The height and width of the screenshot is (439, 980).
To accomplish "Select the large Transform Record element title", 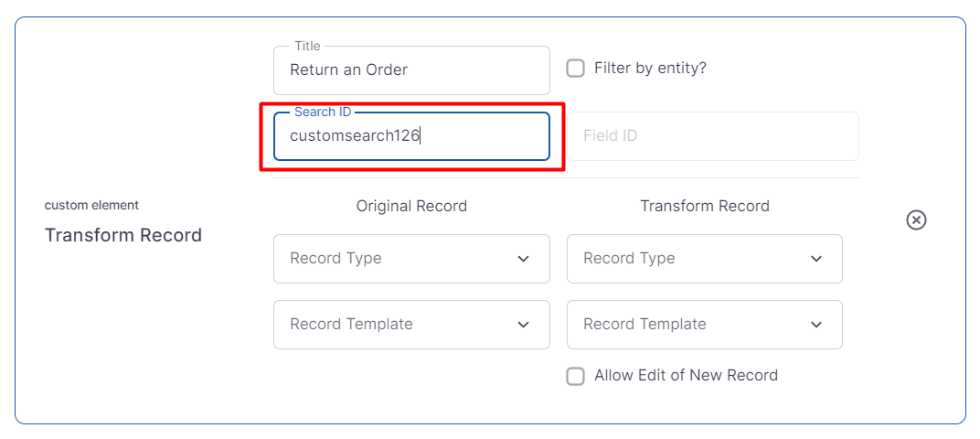I will [123, 236].
